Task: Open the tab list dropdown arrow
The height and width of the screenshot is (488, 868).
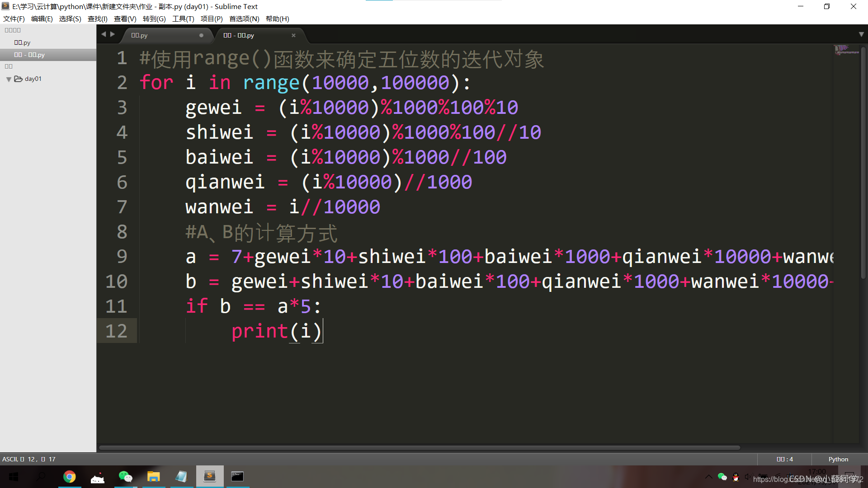Action: coord(861,34)
